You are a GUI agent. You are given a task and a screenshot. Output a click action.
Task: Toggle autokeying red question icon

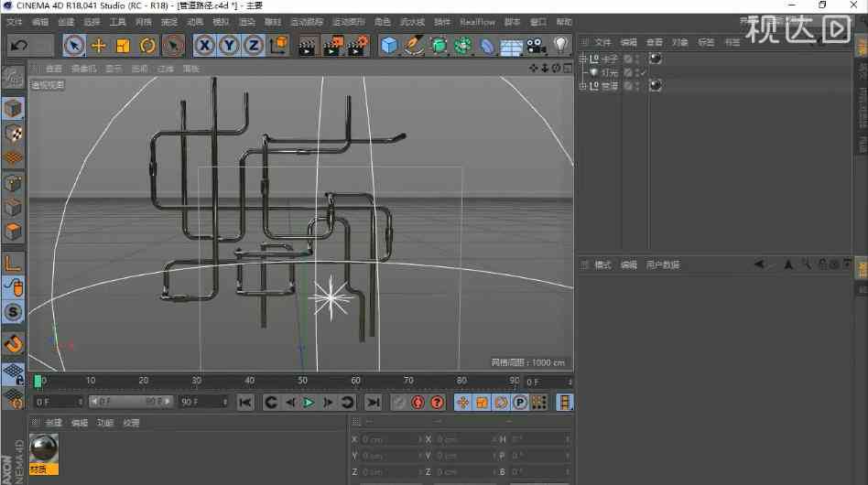tap(438, 402)
